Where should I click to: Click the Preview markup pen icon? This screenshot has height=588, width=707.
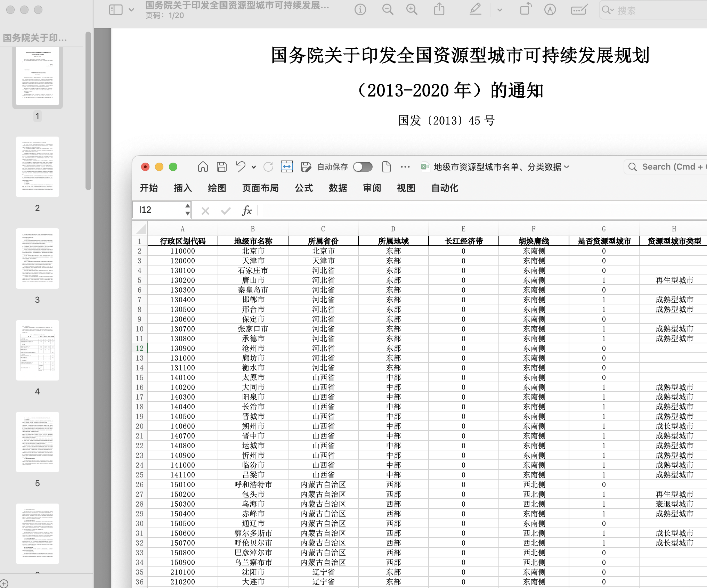pyautogui.click(x=476, y=9)
